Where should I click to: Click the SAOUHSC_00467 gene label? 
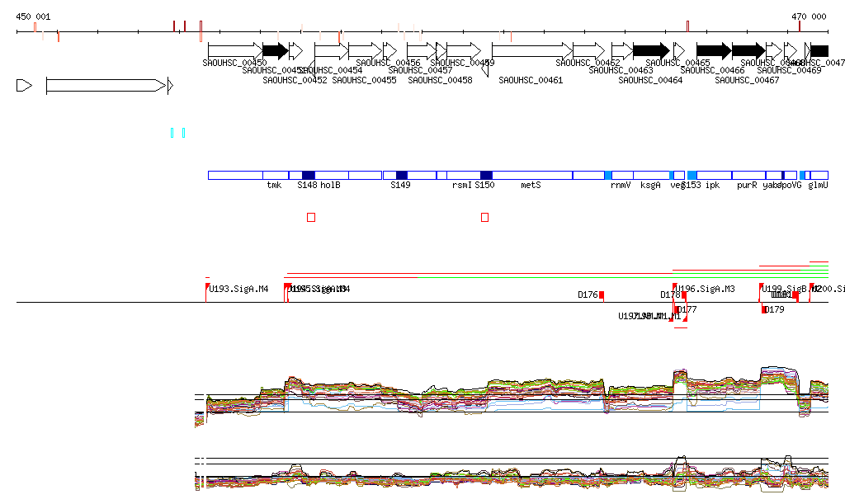747,80
